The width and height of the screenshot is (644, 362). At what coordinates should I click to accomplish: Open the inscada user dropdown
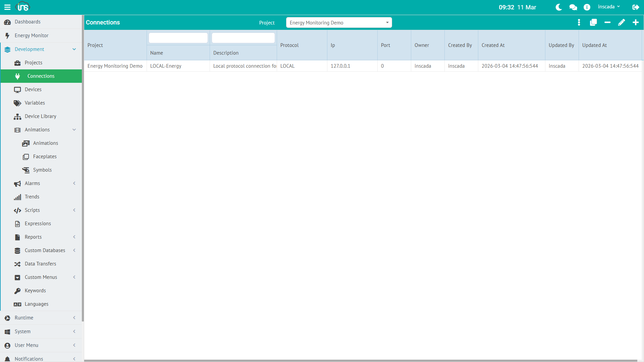(609, 7)
